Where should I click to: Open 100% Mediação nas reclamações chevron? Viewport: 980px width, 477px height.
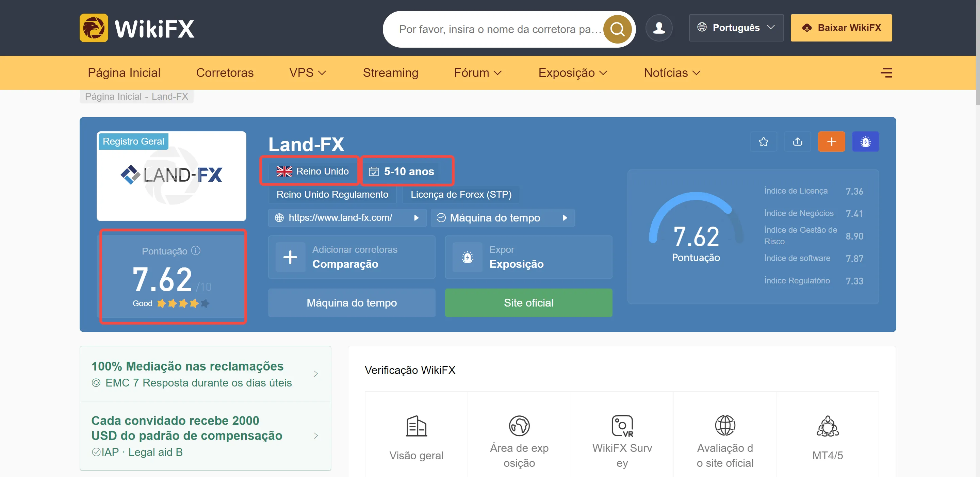(x=315, y=374)
